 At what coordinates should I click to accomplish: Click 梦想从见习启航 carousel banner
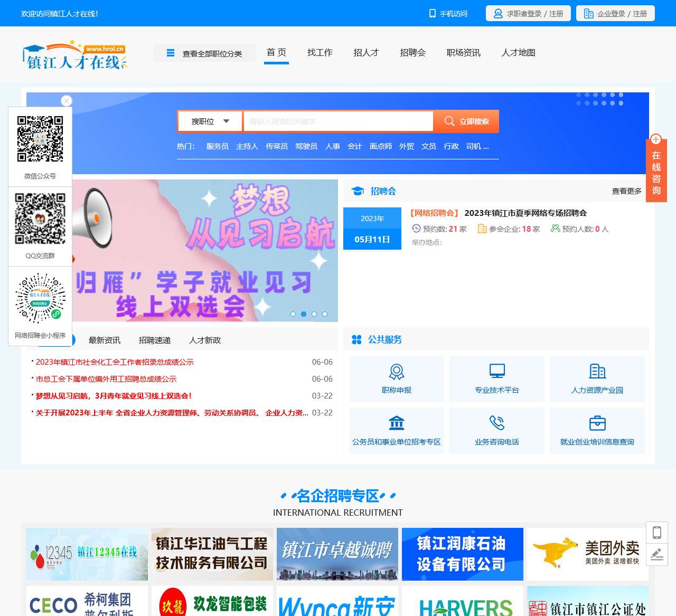pos(205,251)
